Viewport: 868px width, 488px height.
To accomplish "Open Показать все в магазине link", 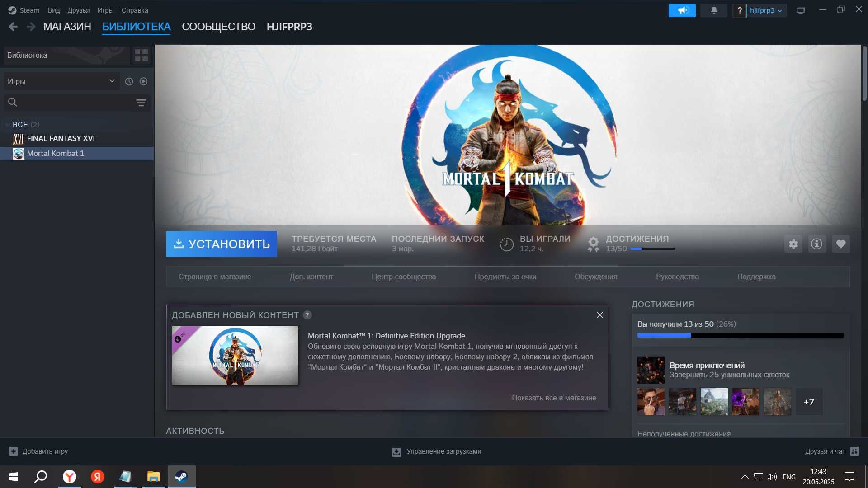I will point(554,398).
